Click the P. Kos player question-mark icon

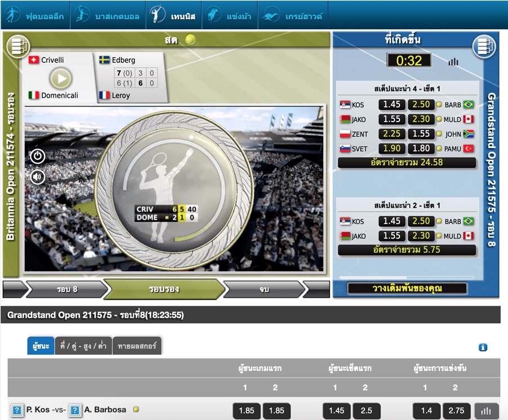pyautogui.click(x=17, y=410)
